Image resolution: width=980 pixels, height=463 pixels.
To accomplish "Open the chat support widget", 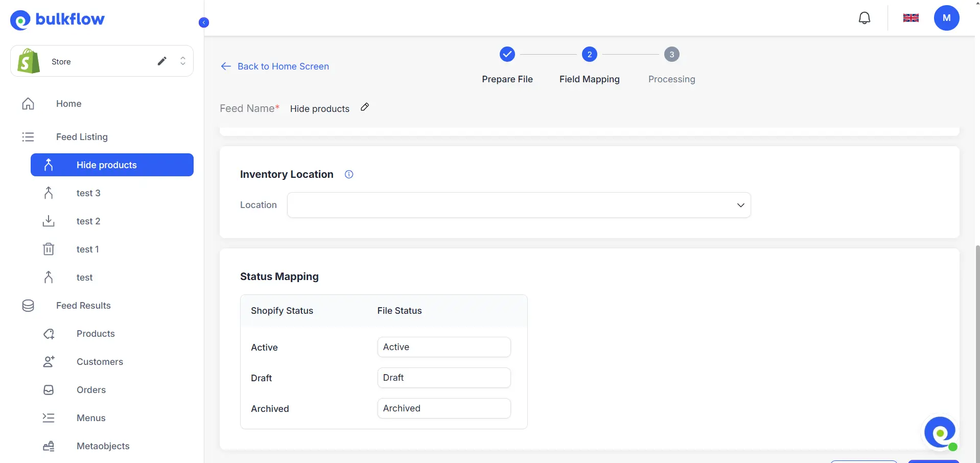I will click(941, 432).
